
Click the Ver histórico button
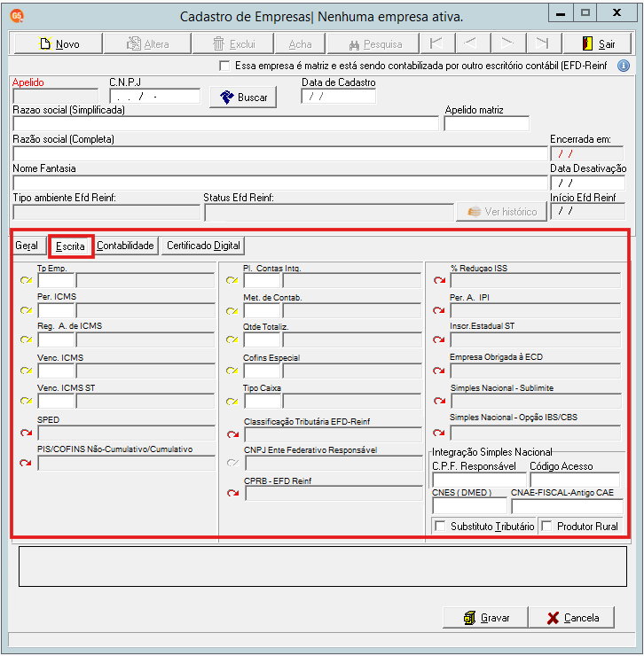tap(502, 212)
